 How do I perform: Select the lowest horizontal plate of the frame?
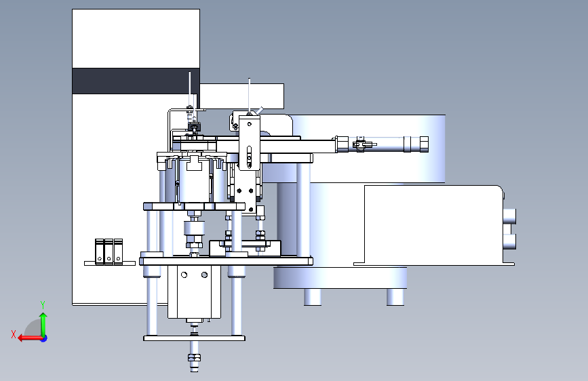coord(194,338)
